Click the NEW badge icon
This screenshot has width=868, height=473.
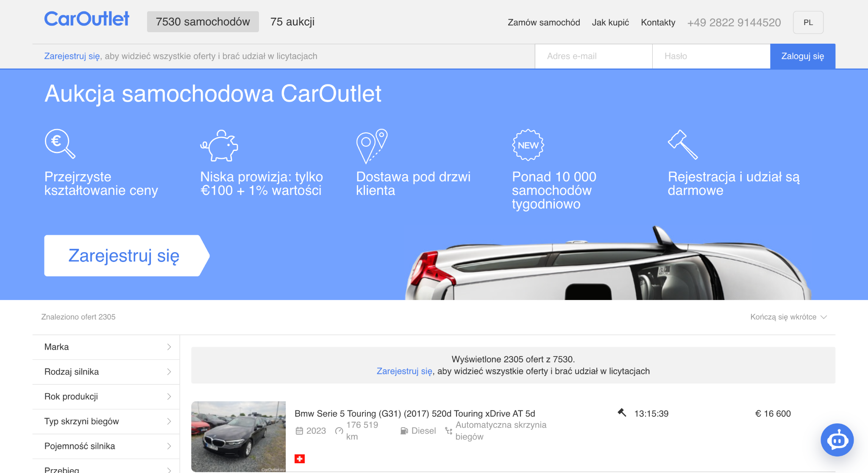528,145
